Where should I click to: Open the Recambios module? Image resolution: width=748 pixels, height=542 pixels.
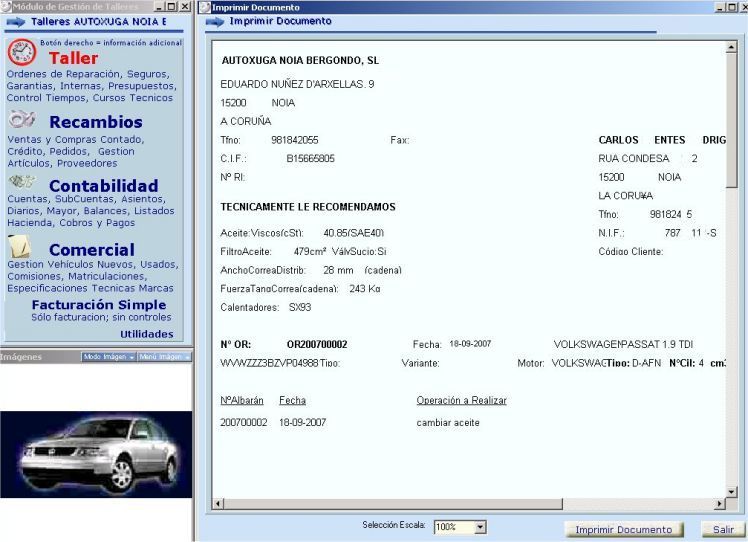click(96, 122)
